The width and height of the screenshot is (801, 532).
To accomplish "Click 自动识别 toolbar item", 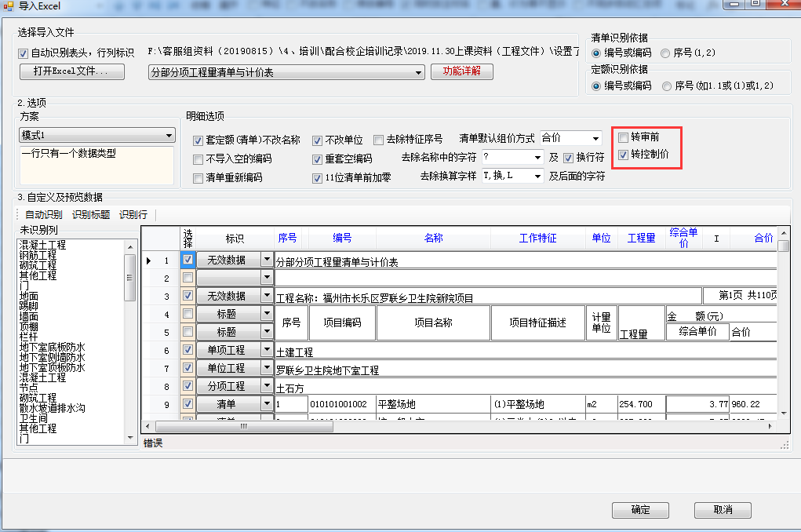I will [44, 215].
